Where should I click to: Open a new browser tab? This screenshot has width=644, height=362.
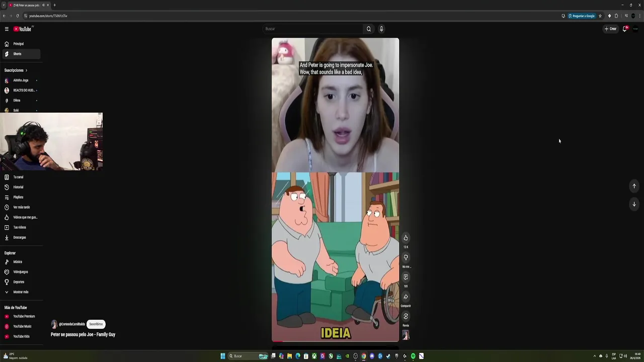click(x=54, y=5)
